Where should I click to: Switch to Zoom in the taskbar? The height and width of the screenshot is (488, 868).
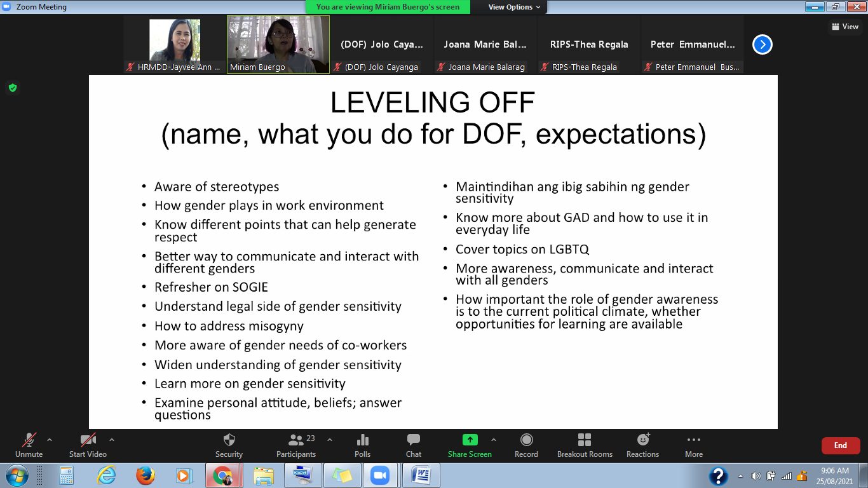pos(380,475)
